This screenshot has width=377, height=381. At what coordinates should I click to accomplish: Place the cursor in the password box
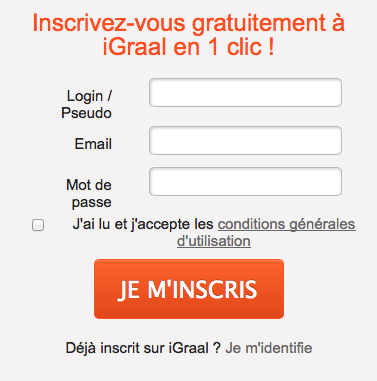245,182
